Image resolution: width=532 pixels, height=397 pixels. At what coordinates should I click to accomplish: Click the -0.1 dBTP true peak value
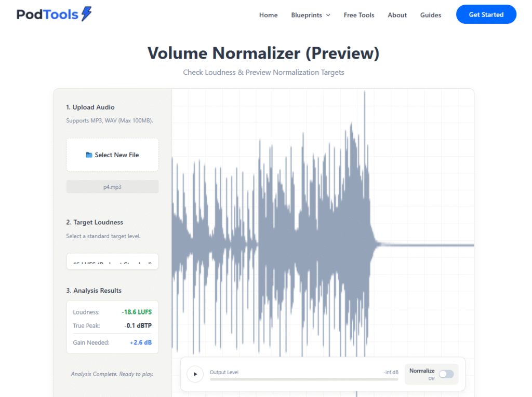138,326
